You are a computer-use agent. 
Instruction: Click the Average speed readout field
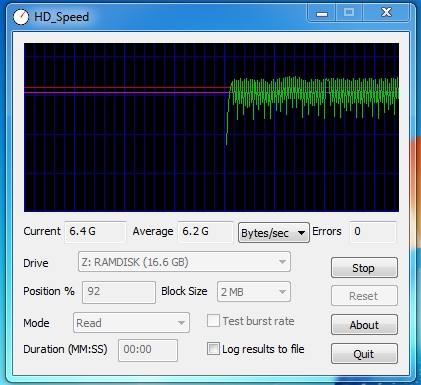[x=205, y=232]
